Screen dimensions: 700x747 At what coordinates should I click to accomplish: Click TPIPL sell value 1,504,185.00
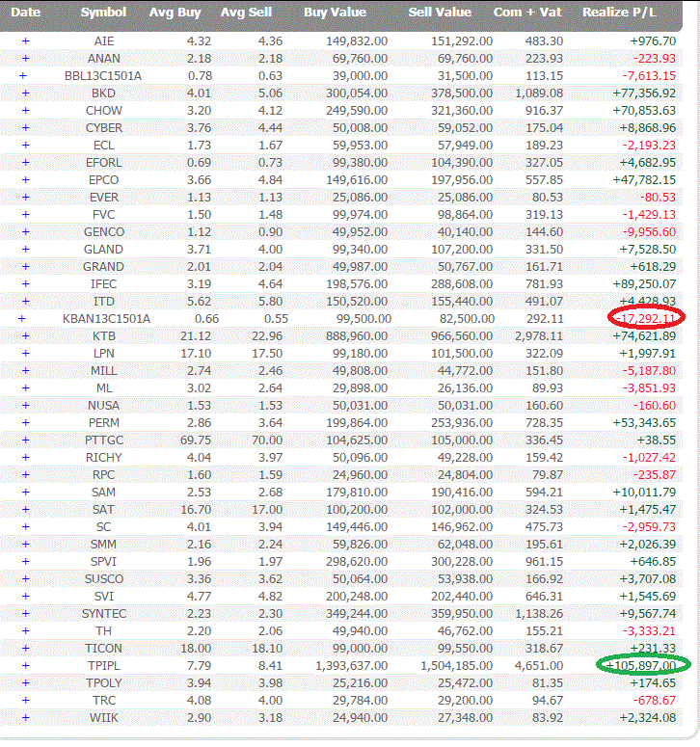(x=456, y=665)
